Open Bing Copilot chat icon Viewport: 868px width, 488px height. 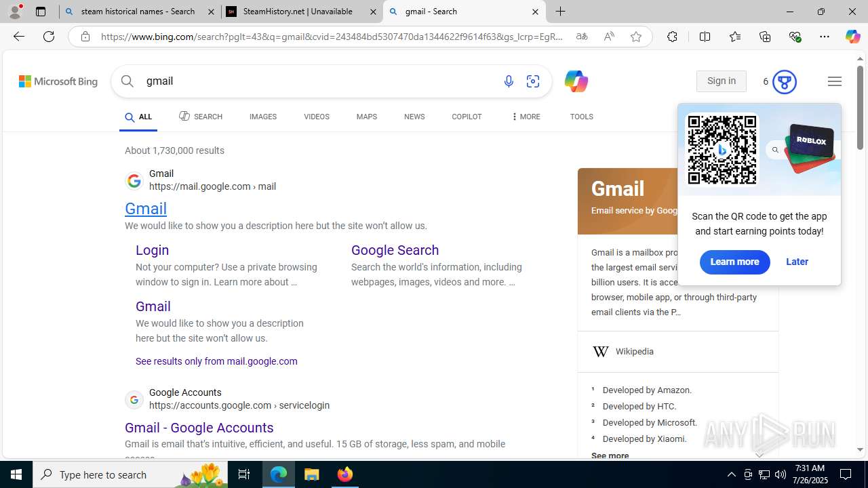(576, 81)
